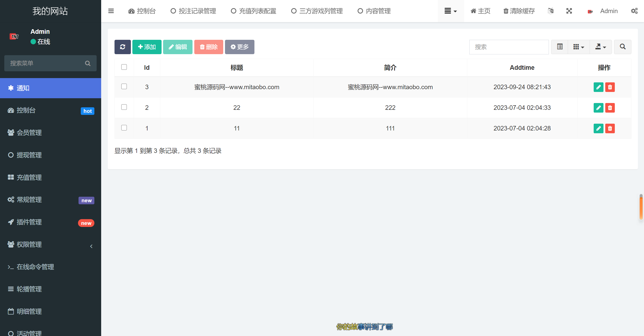The image size is (644, 336).
Task: Switch to 内容管理 tab
Action: [x=374, y=11]
